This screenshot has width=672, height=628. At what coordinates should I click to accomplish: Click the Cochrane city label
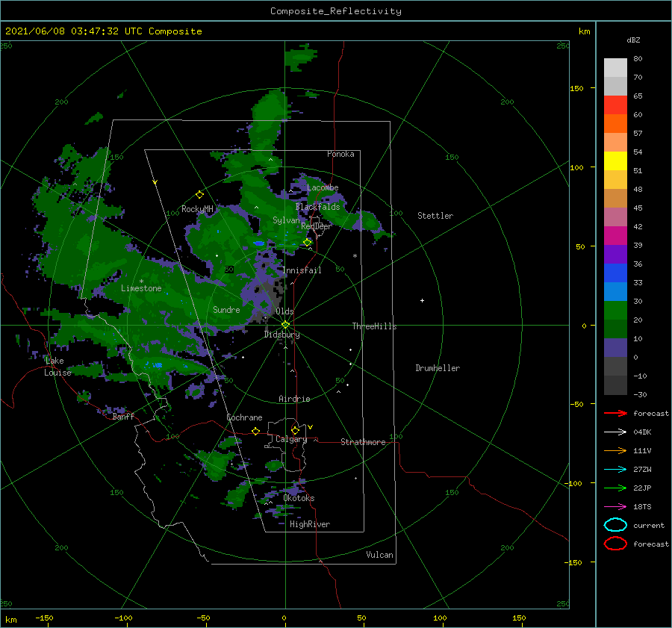(x=244, y=417)
